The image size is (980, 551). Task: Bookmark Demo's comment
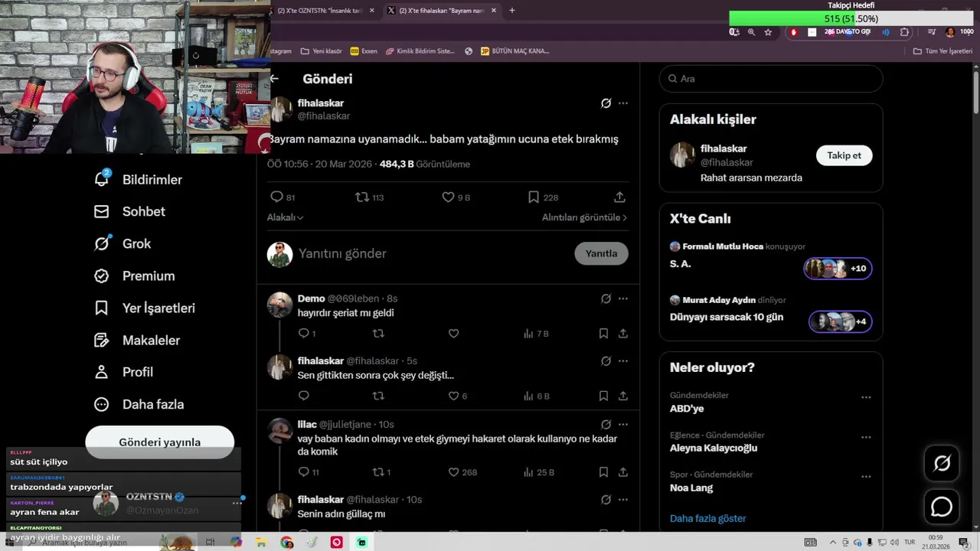pos(603,334)
